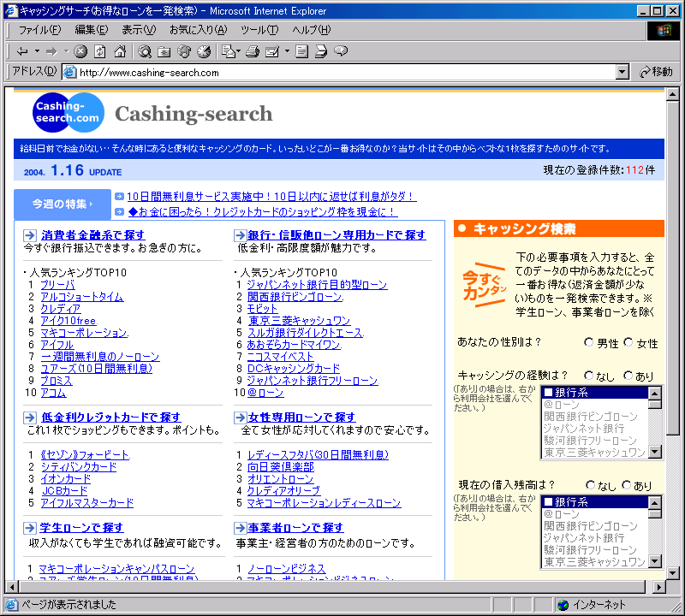This screenshot has height=616, width=685.
Task: Open the 向日葵倶楽部 link
Action: pyautogui.click(x=281, y=467)
